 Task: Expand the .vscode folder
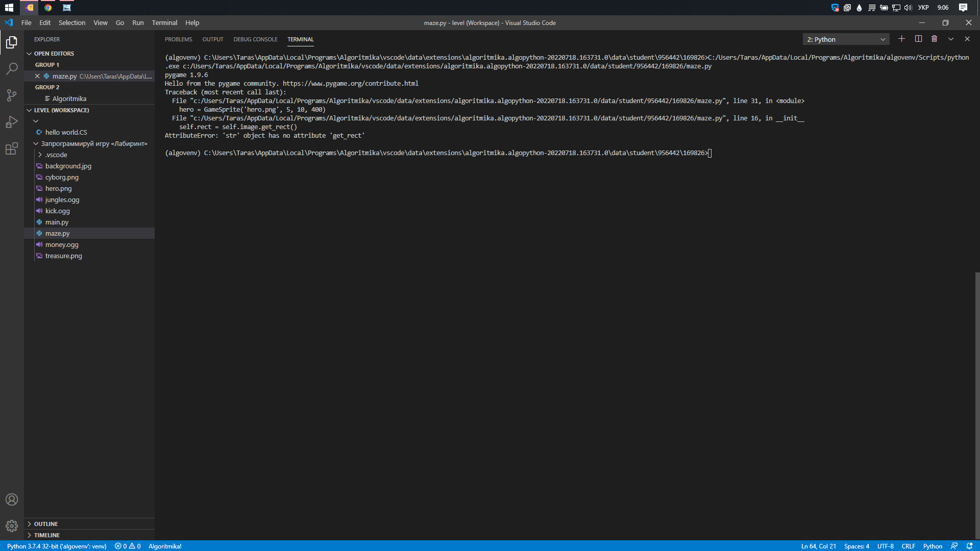click(56, 155)
